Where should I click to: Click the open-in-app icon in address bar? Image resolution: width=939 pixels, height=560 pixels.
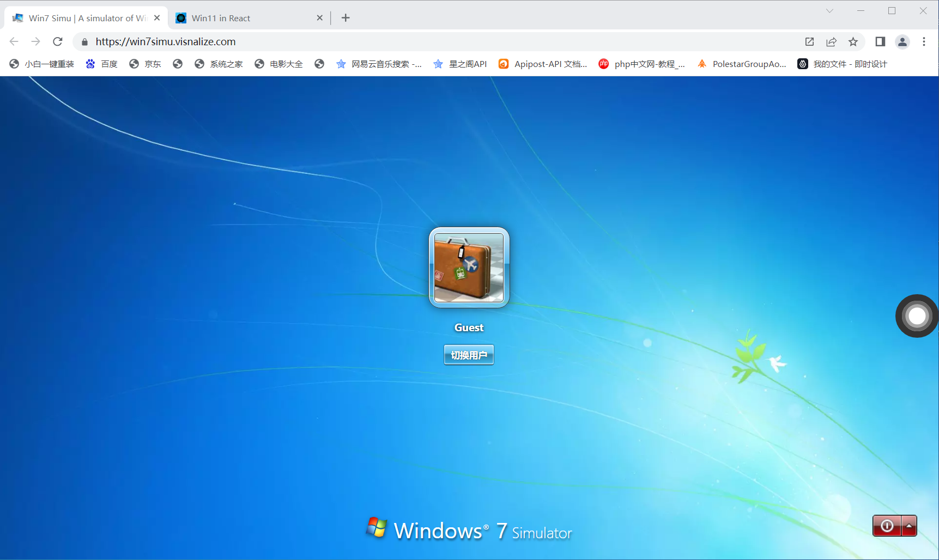(809, 41)
